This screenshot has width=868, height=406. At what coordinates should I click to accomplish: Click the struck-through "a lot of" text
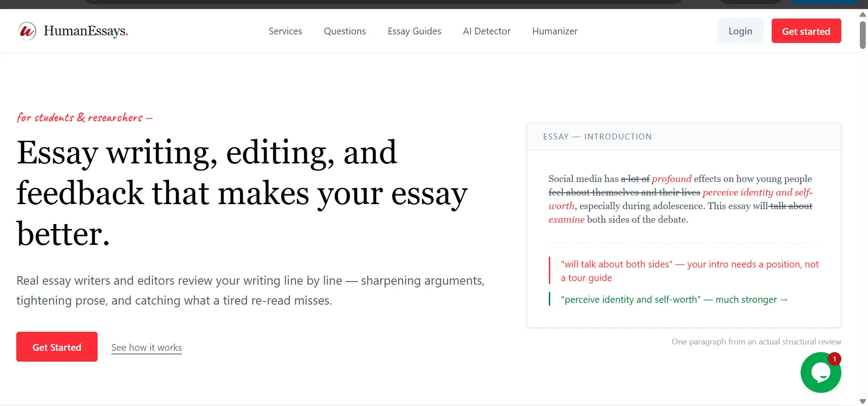(635, 179)
